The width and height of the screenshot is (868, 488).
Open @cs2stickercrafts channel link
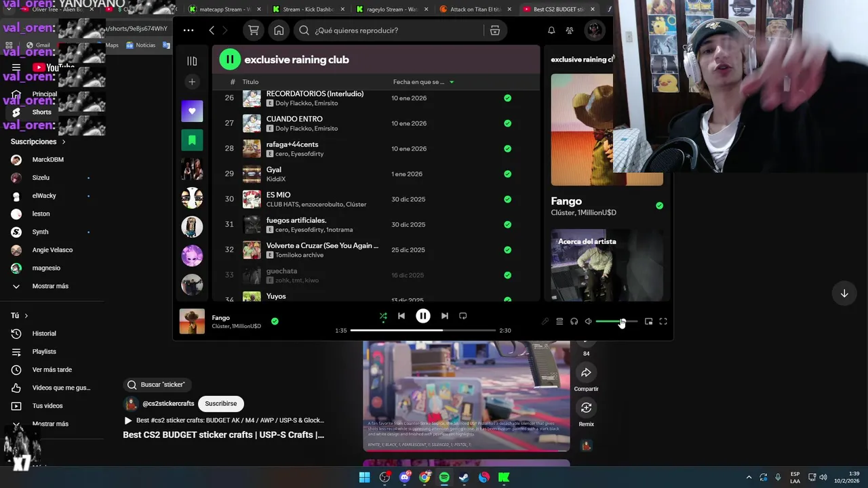(168, 404)
